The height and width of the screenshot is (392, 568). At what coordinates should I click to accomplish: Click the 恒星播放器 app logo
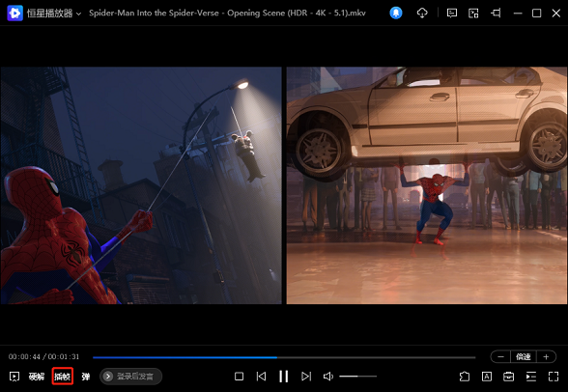(x=14, y=13)
